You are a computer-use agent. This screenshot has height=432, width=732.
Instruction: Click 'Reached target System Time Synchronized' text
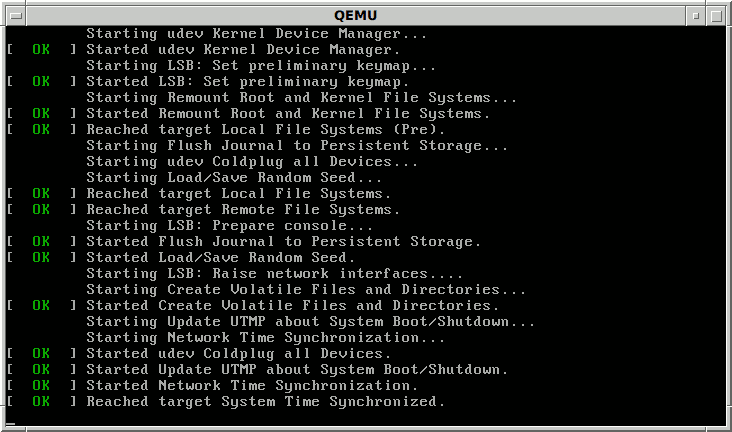coord(265,401)
